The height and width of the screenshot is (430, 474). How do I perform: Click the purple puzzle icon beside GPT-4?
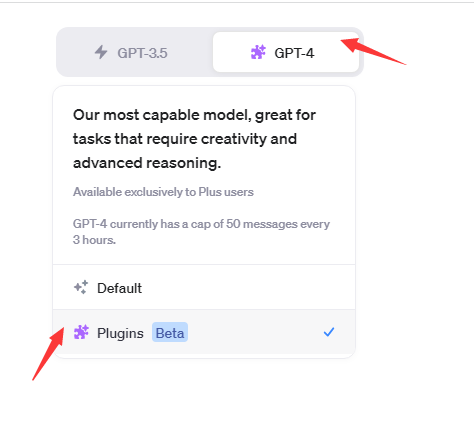click(258, 52)
